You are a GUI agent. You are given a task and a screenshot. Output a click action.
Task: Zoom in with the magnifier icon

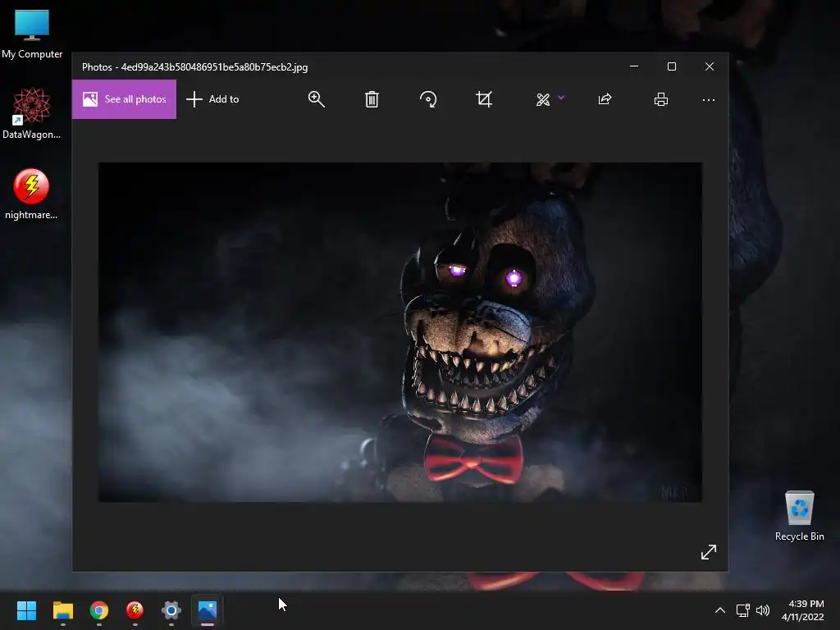pyautogui.click(x=316, y=99)
